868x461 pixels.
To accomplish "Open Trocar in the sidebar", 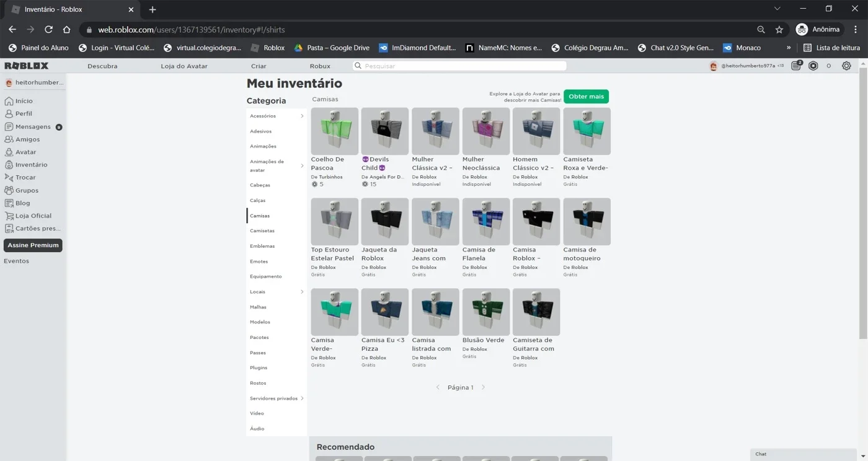I will (25, 178).
